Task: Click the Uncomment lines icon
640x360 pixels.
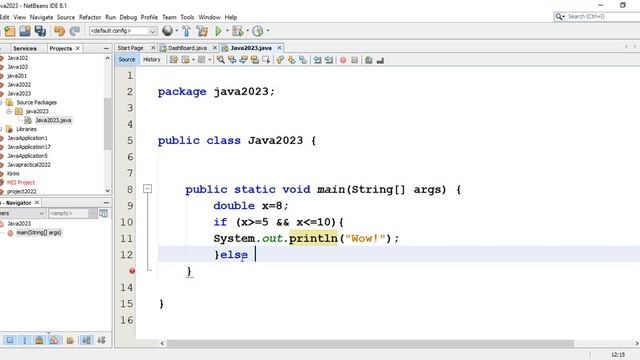Action: click(x=380, y=60)
